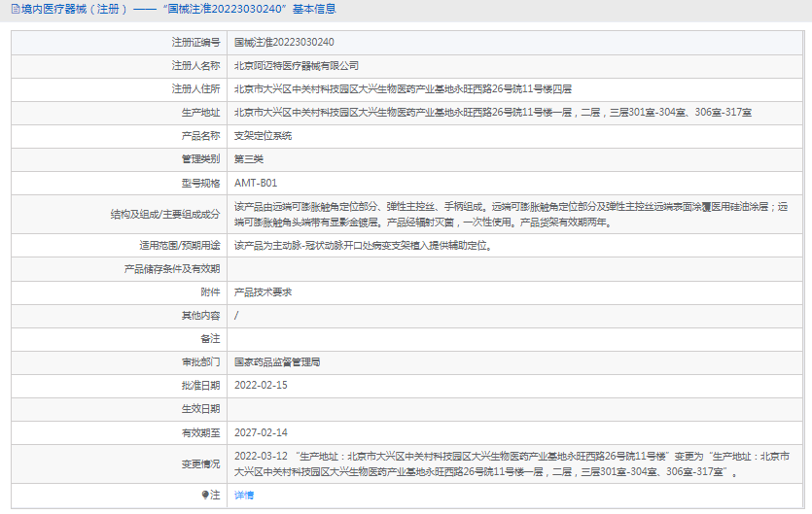Click product name 支架定位系统
Screen dimensions: 812x514
click(x=263, y=136)
